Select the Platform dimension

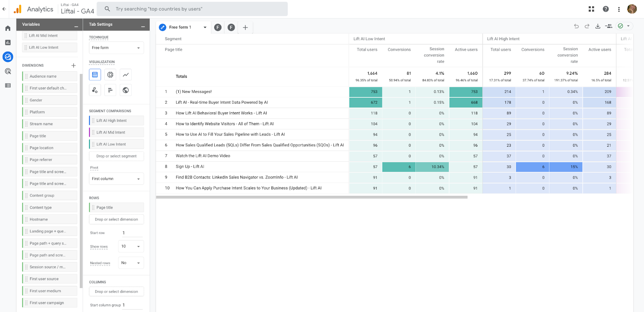point(50,112)
